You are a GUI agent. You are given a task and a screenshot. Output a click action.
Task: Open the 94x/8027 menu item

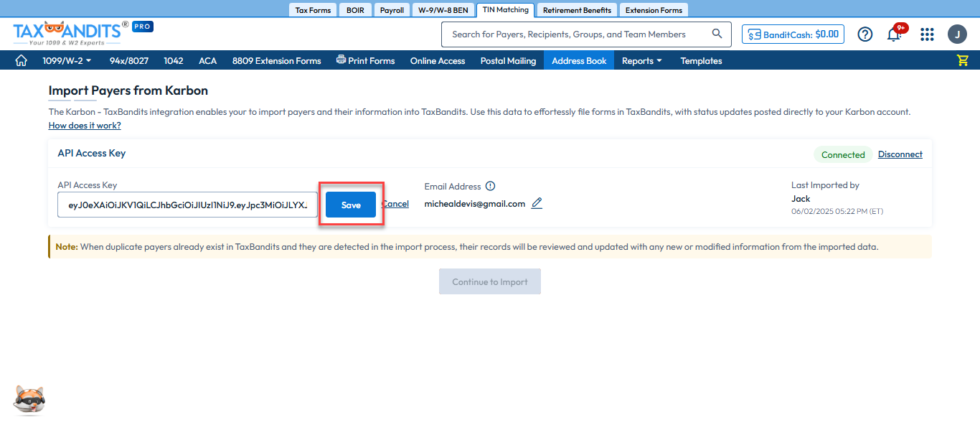[x=129, y=60]
